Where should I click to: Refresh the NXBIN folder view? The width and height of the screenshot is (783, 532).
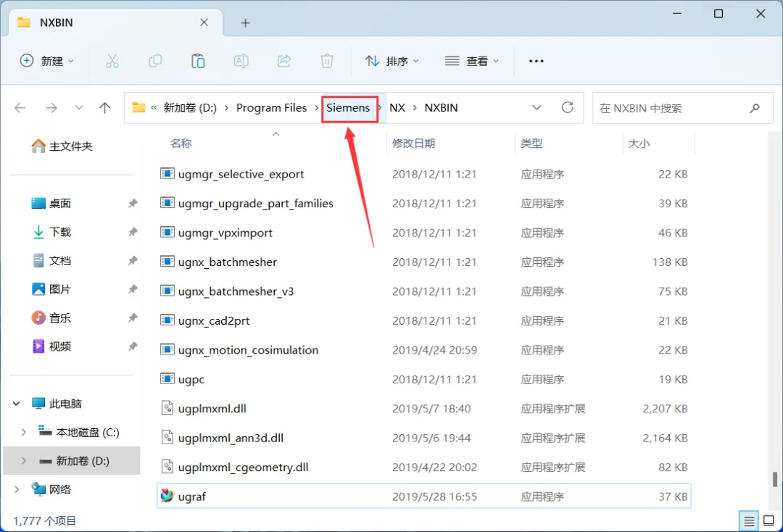coord(567,107)
